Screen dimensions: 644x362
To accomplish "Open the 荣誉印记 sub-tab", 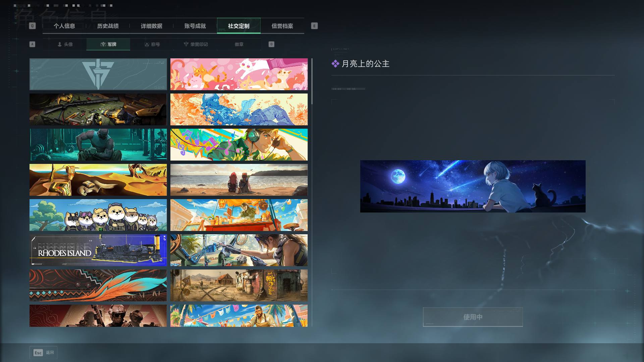I will [196, 44].
